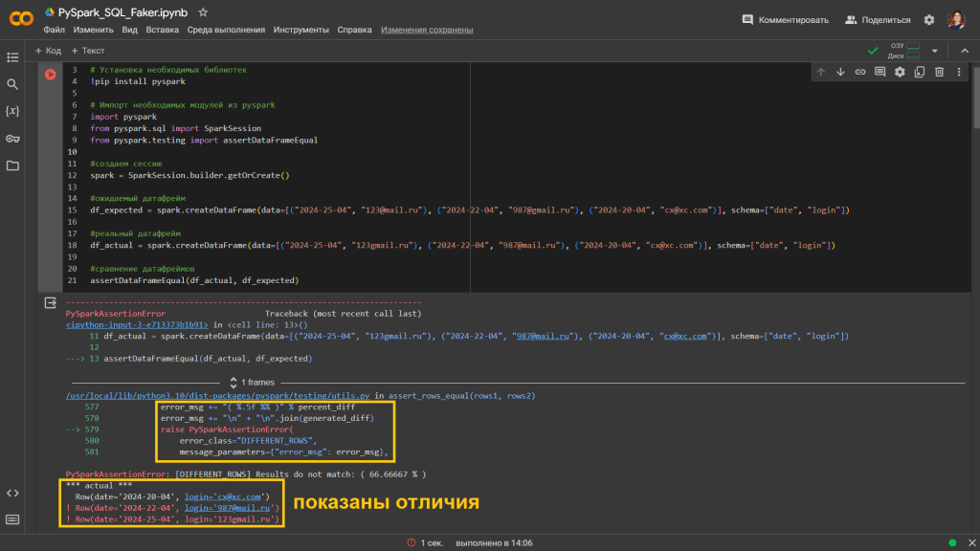Close the bottom status bar

(x=972, y=543)
